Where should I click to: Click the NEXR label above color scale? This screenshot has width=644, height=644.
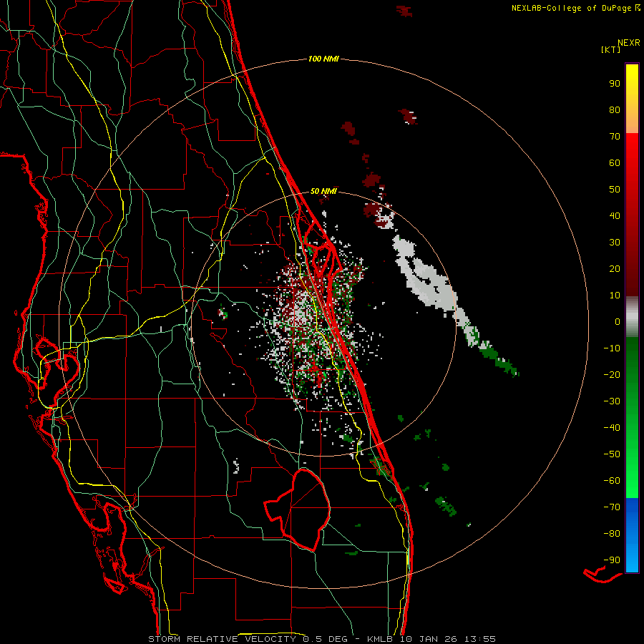click(628, 43)
